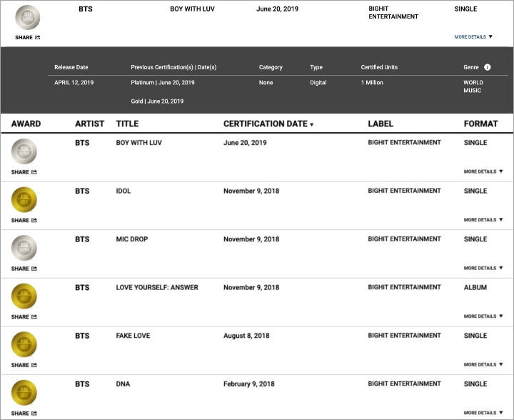
Task: Click the gold award badge for DNA
Action: [24, 392]
